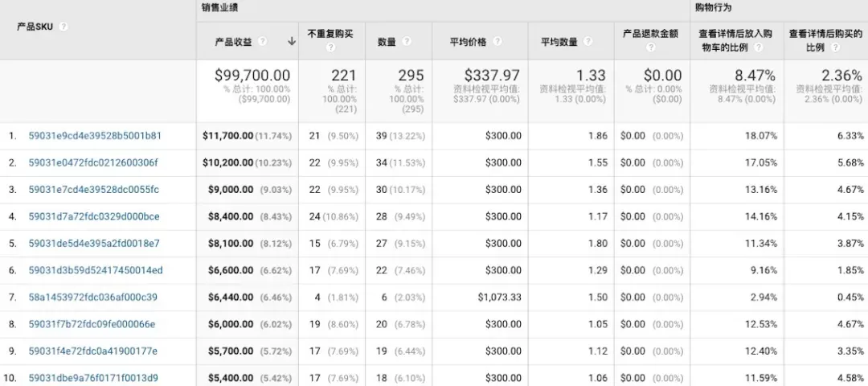Sort by 不重复购买 column header
This screenshot has width=868, height=386.
pyautogui.click(x=330, y=35)
